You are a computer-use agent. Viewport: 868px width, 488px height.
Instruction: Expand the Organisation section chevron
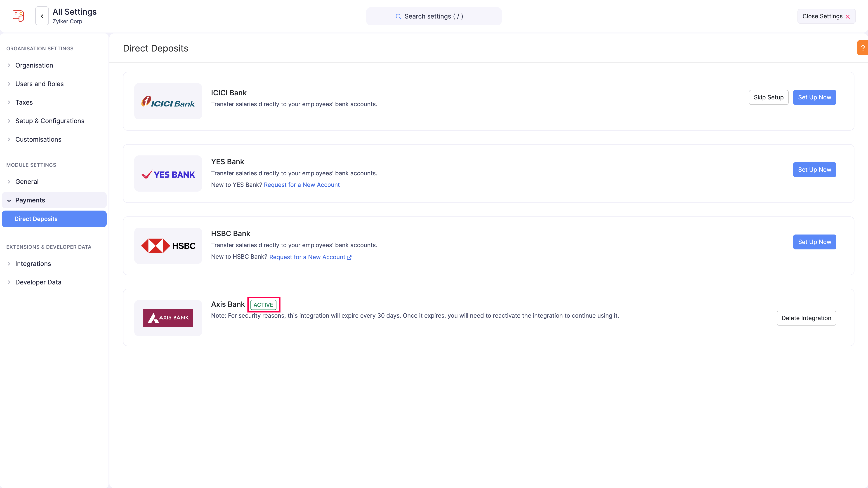(9, 65)
